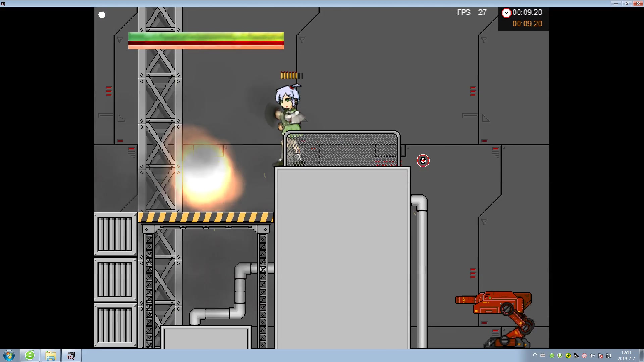This screenshot has height=362, width=644.
Task: Click the green health bar
Action: (x=206, y=36)
